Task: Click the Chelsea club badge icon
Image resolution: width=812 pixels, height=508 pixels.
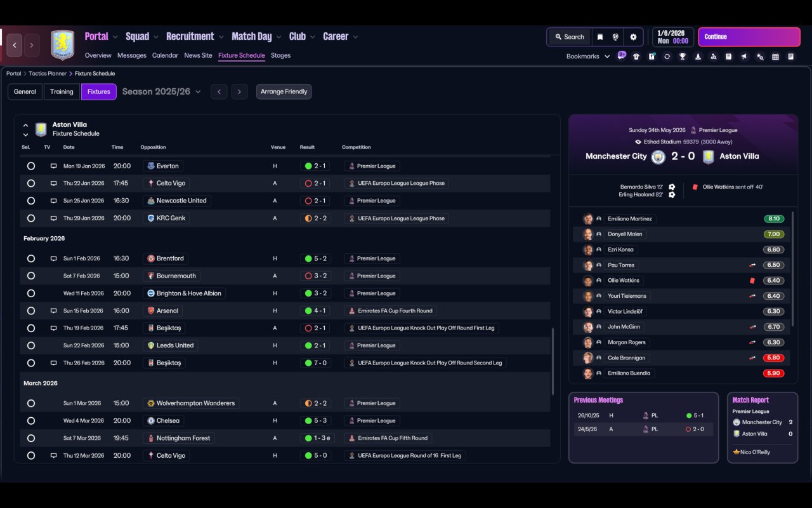Action: (151, 421)
